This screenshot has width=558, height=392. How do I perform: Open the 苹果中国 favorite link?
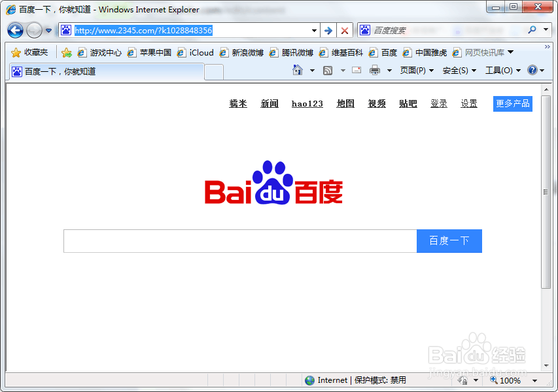[149, 53]
